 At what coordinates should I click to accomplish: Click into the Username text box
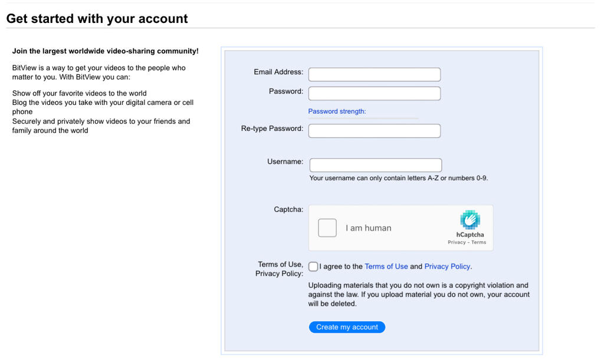[375, 166]
